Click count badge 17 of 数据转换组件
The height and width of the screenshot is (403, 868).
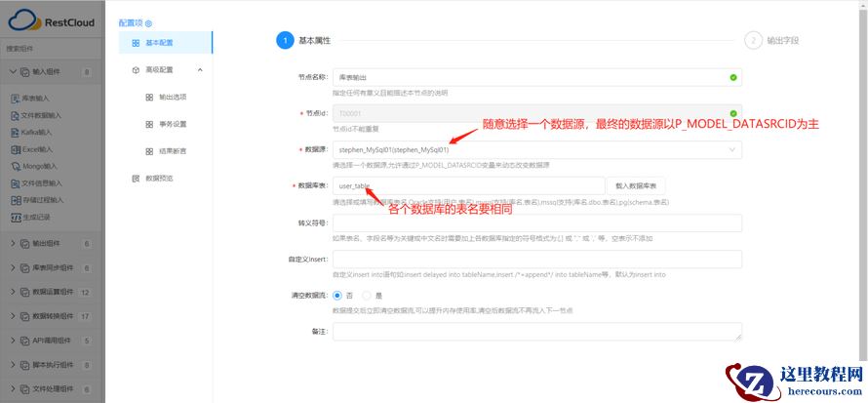coord(85,316)
